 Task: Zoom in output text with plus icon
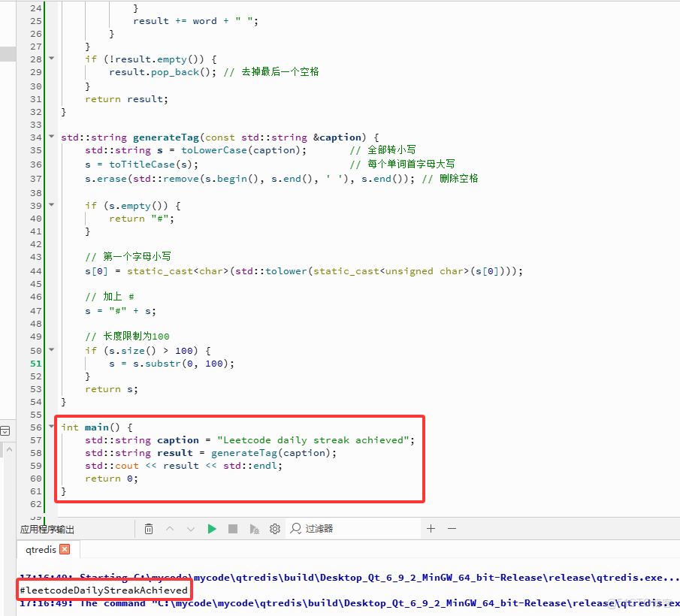[x=431, y=528]
